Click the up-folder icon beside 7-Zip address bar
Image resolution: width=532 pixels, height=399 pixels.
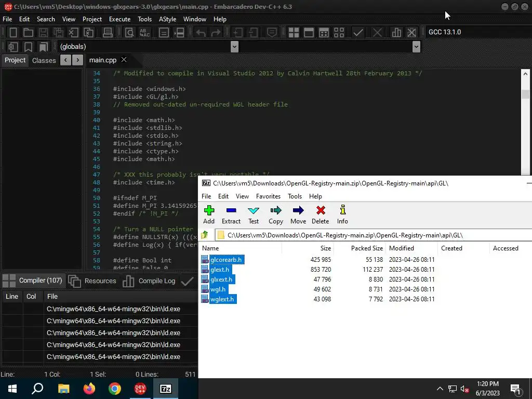(205, 235)
